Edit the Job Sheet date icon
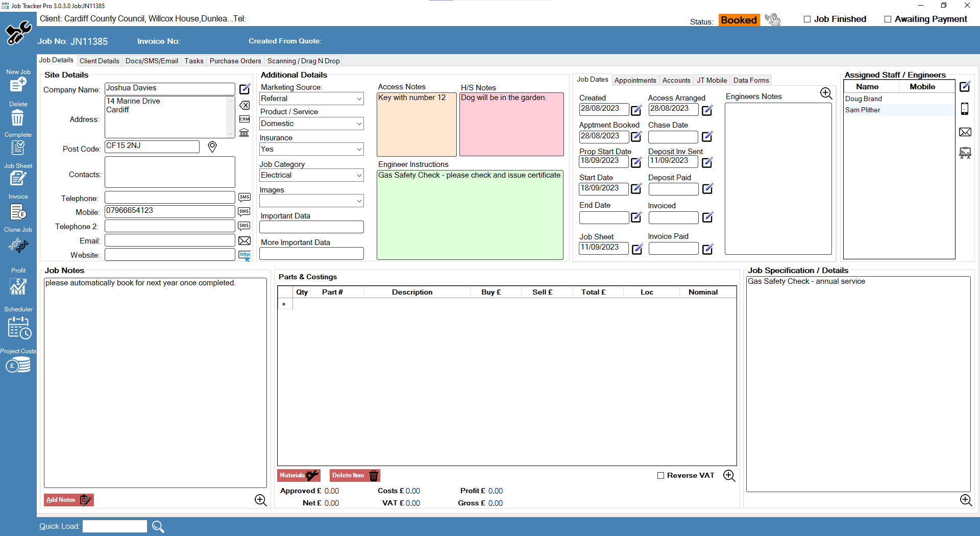The height and width of the screenshot is (536, 980). click(637, 249)
